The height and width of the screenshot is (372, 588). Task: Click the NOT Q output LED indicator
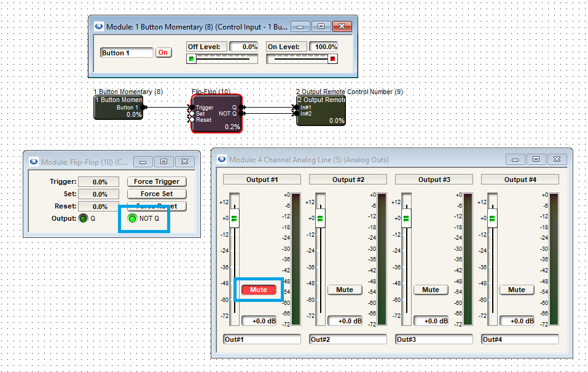point(131,218)
